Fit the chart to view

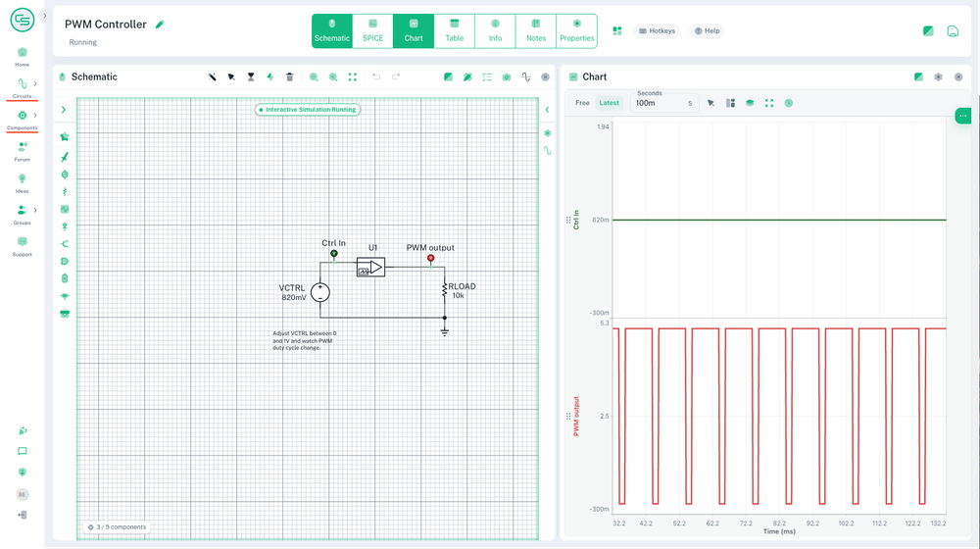(768, 103)
